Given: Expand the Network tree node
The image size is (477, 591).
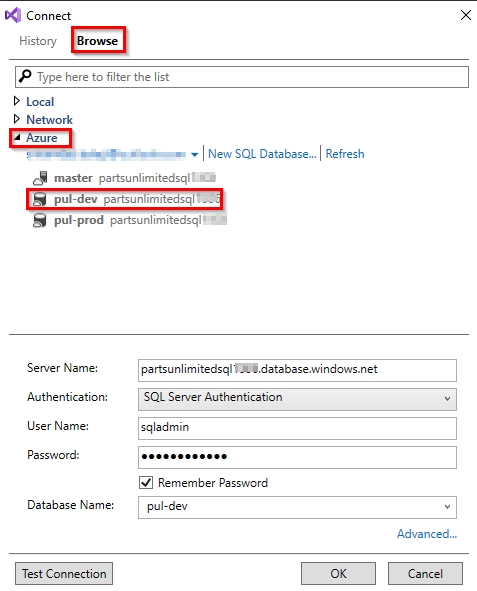Looking at the screenshot, I should (17, 119).
